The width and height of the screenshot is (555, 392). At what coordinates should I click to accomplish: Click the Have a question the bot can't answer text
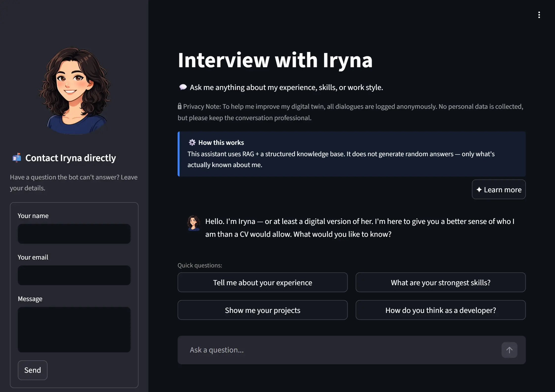pos(74,182)
